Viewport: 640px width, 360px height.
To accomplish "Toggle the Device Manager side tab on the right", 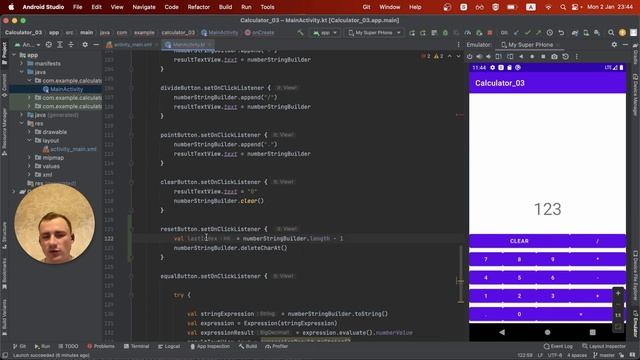I will (636, 95).
